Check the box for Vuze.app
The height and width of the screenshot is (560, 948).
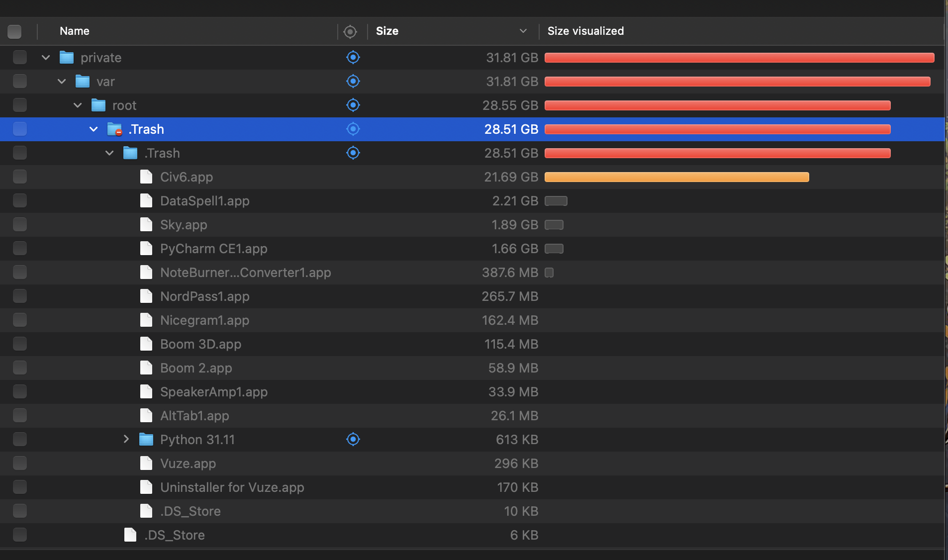[x=20, y=464]
